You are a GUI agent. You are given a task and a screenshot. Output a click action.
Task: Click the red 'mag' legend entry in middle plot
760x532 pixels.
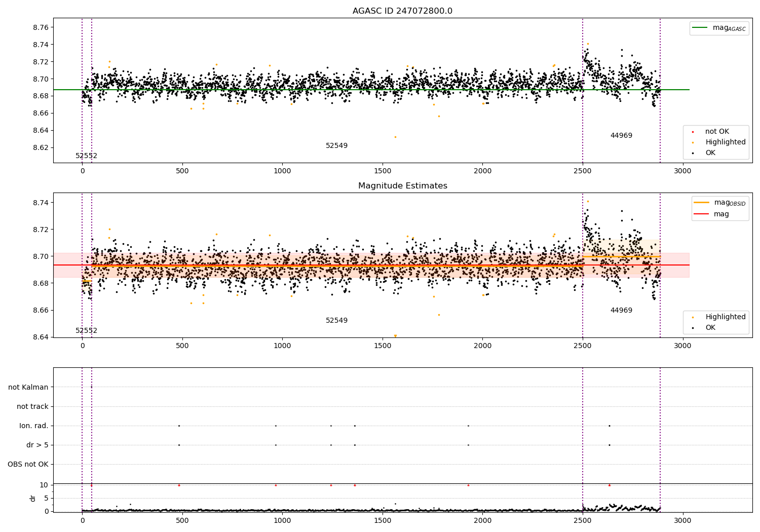(x=712, y=214)
